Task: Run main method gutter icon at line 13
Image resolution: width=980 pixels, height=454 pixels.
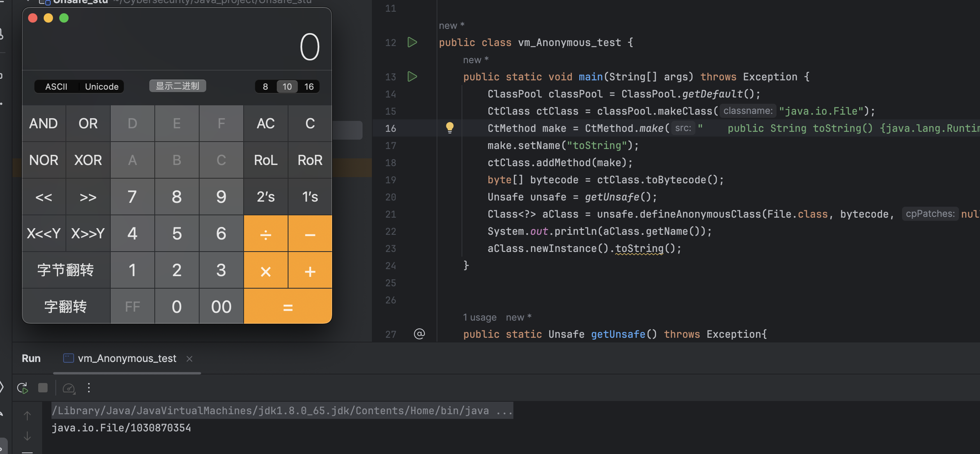Action: [x=412, y=76]
